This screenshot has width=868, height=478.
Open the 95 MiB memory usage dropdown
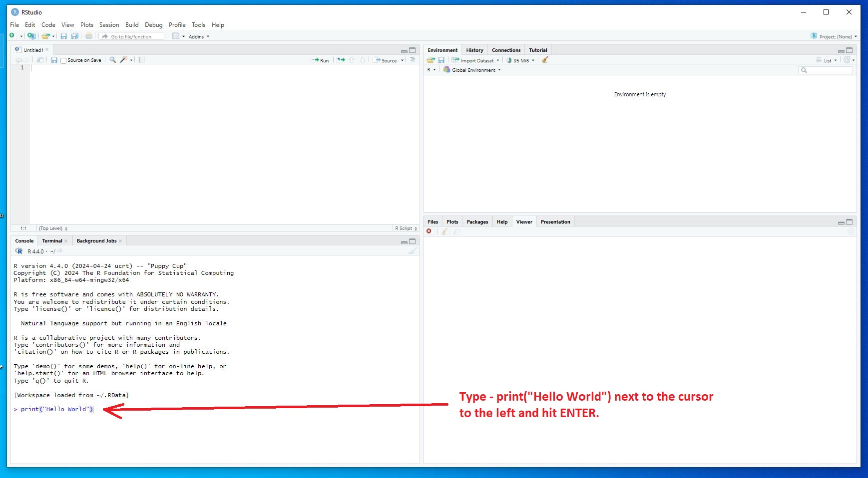click(x=521, y=60)
